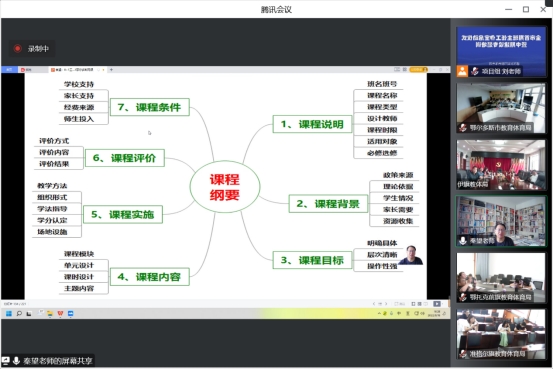The height and width of the screenshot is (369, 553).
Task: Click the Tencent Meeting icon in shared taskbar
Action: 71,314
